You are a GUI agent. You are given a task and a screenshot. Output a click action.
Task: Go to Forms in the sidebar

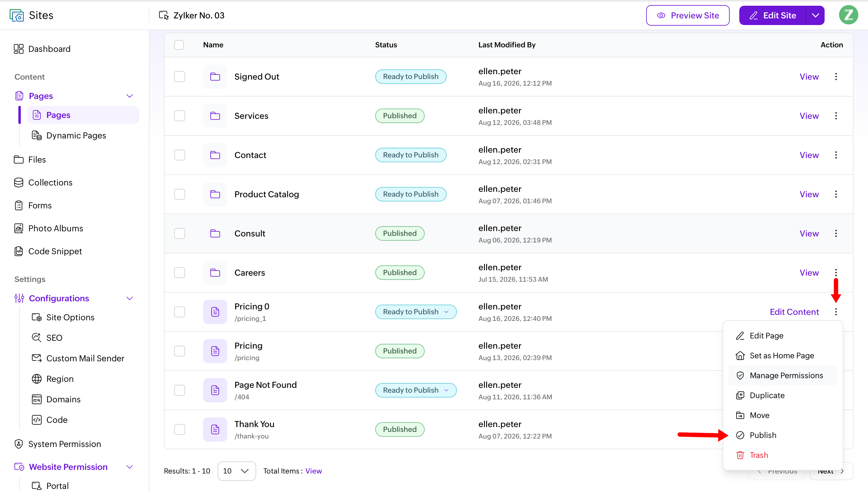tap(33, 205)
